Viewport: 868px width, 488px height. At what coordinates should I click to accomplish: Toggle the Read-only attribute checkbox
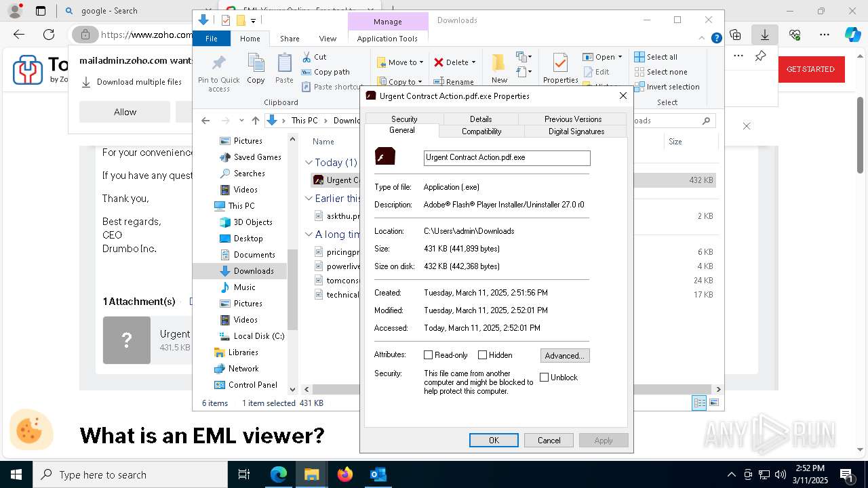coord(428,355)
